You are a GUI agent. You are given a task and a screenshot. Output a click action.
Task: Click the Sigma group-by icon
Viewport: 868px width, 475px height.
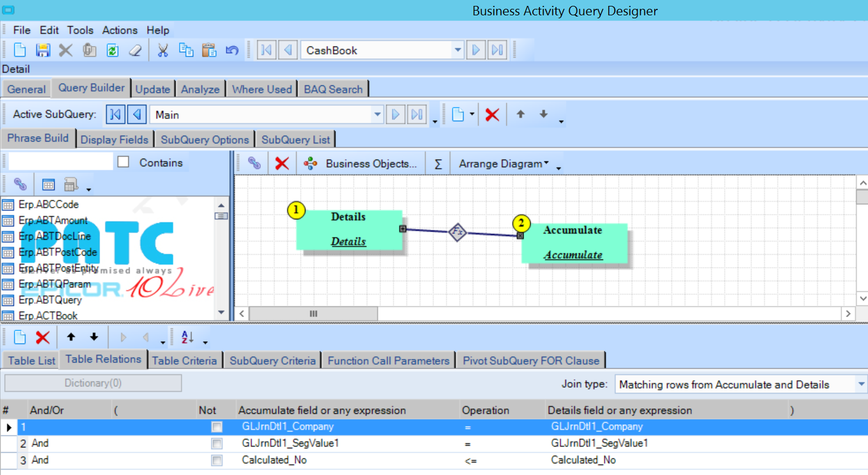point(438,164)
